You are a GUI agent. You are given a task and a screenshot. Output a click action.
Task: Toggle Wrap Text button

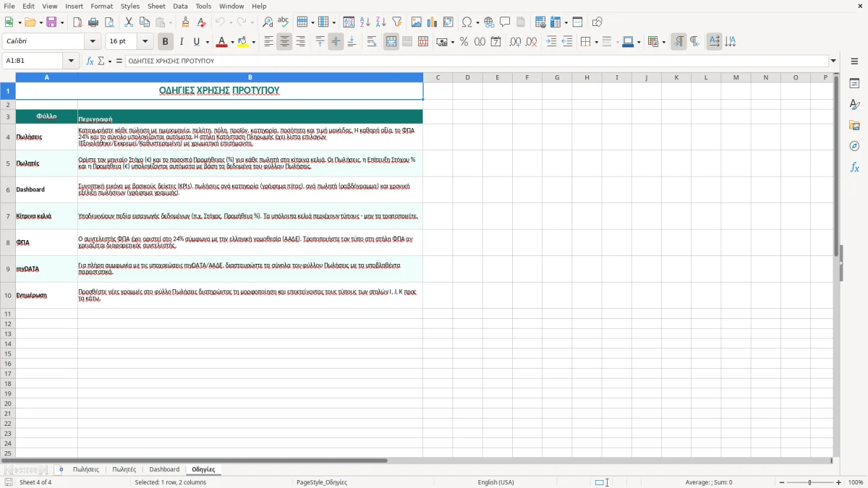coord(372,42)
